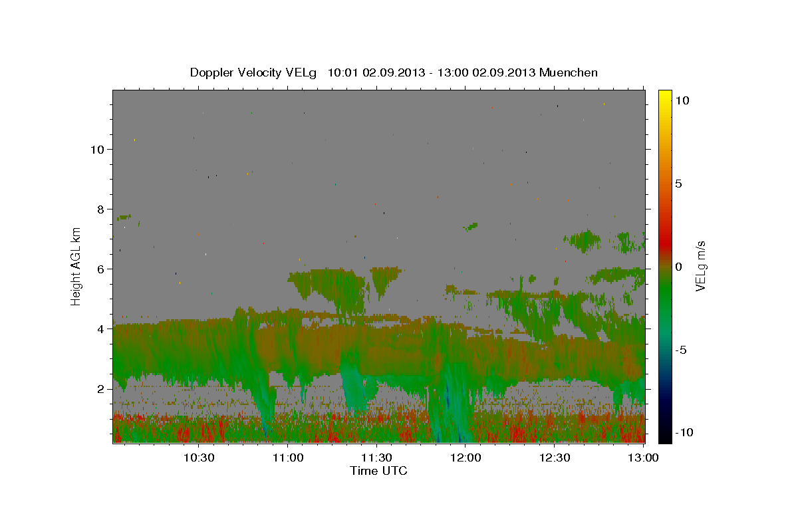
Task: Click the 'Height AGL km' axis label
Action: click(x=76, y=265)
